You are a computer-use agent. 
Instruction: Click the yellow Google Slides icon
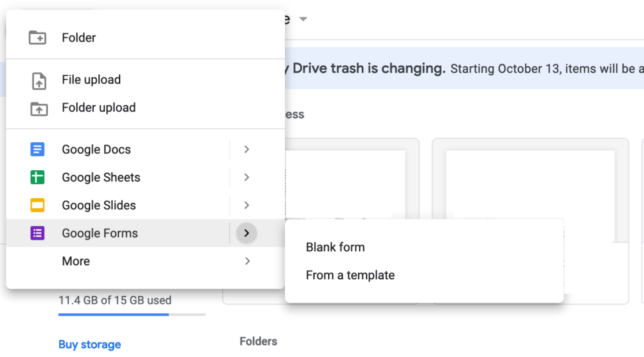point(37,205)
